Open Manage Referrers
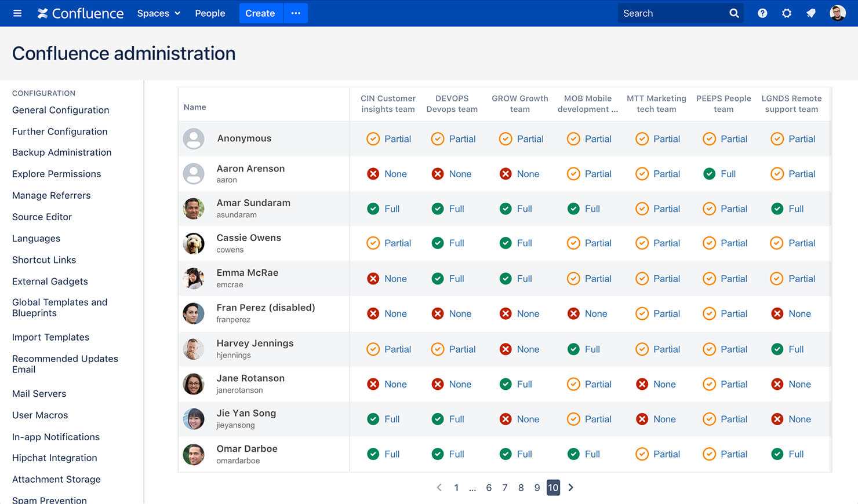858x504 pixels. (51, 195)
